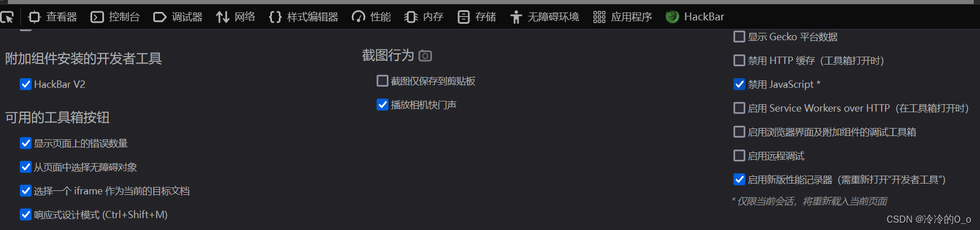The width and height of the screenshot is (980, 230).
Task: Open the 无障碍环境 accessibility panel
Action: click(x=545, y=17)
